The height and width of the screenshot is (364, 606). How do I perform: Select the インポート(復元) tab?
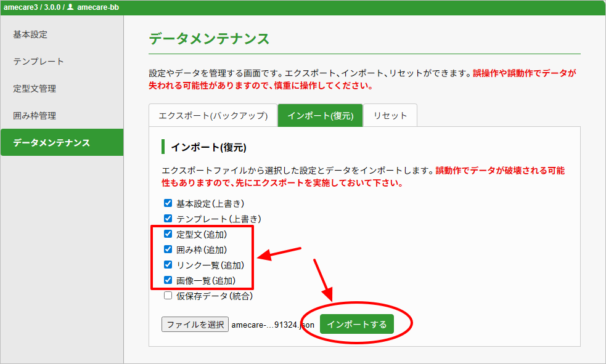tap(320, 116)
